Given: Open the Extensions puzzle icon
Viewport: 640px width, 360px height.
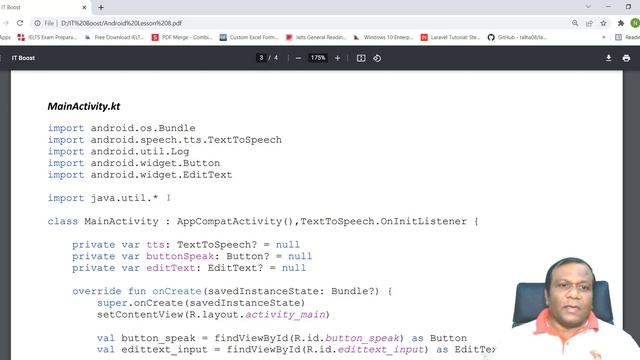Looking at the screenshot, I should point(621,23).
